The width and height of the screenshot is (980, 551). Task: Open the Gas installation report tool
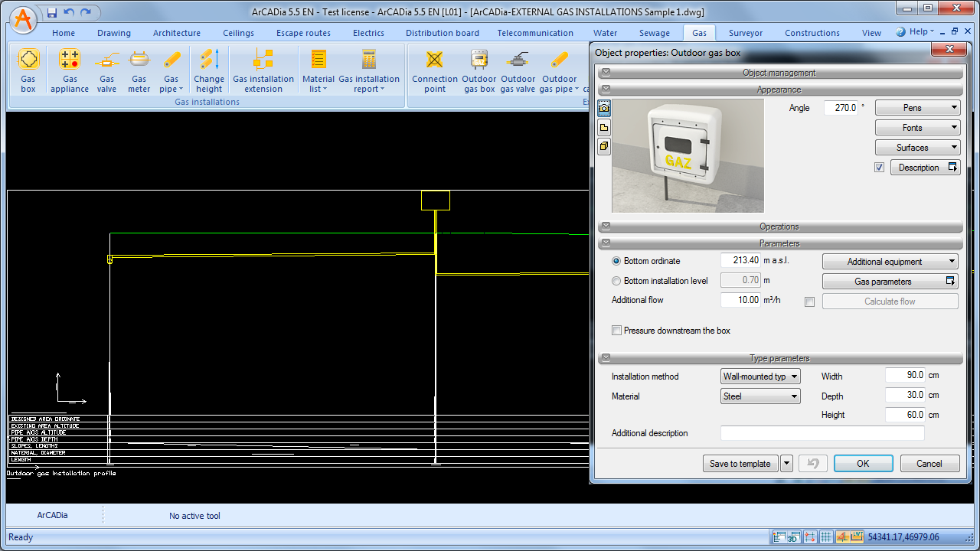tap(369, 60)
